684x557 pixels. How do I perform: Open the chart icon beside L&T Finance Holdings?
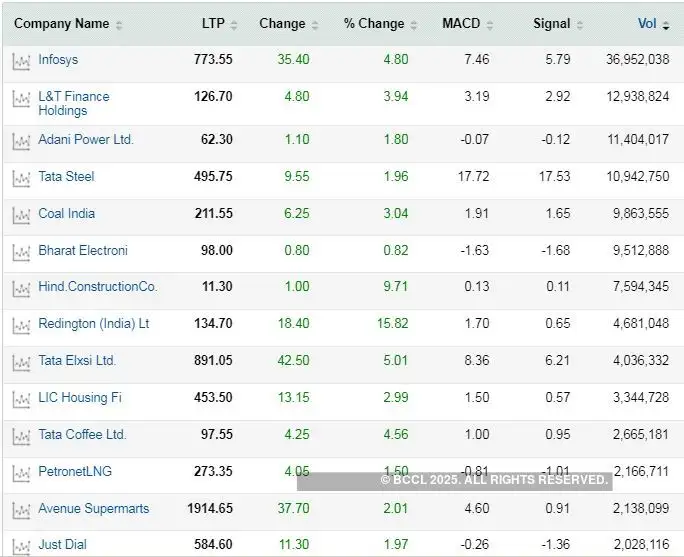[x=21, y=99]
